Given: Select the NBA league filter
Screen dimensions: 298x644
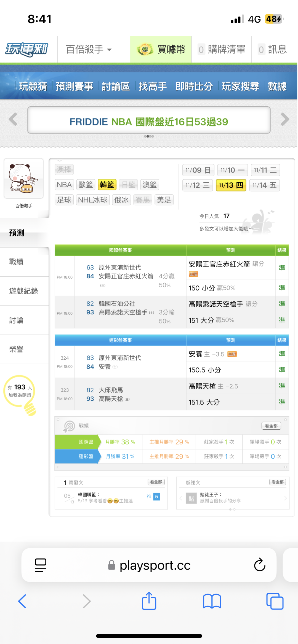Looking at the screenshot, I should 64,185.
